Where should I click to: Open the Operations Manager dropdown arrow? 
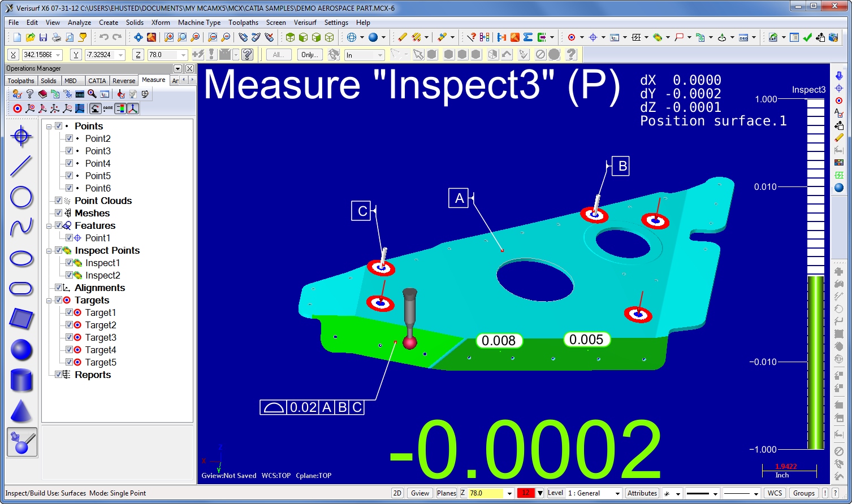(x=178, y=68)
